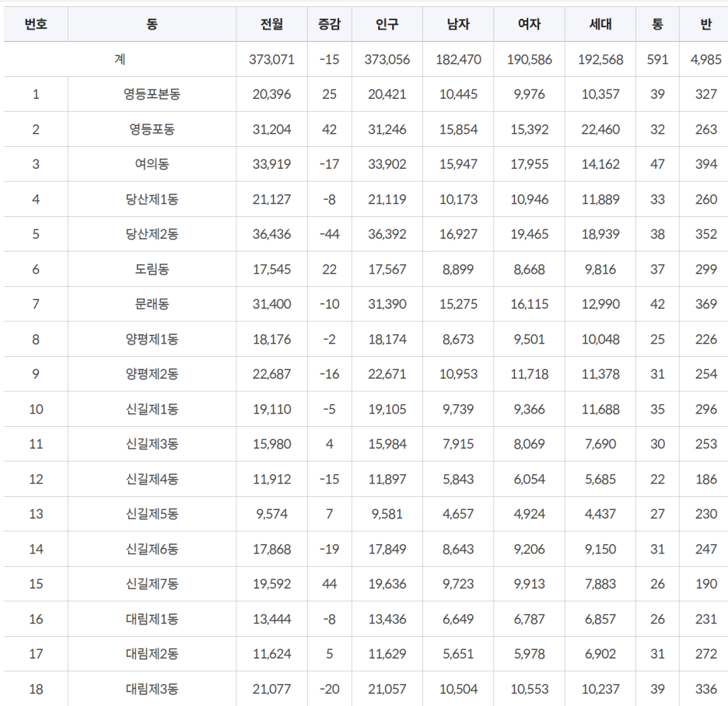
Task: Click the 인구 column header
Action: [x=387, y=24]
